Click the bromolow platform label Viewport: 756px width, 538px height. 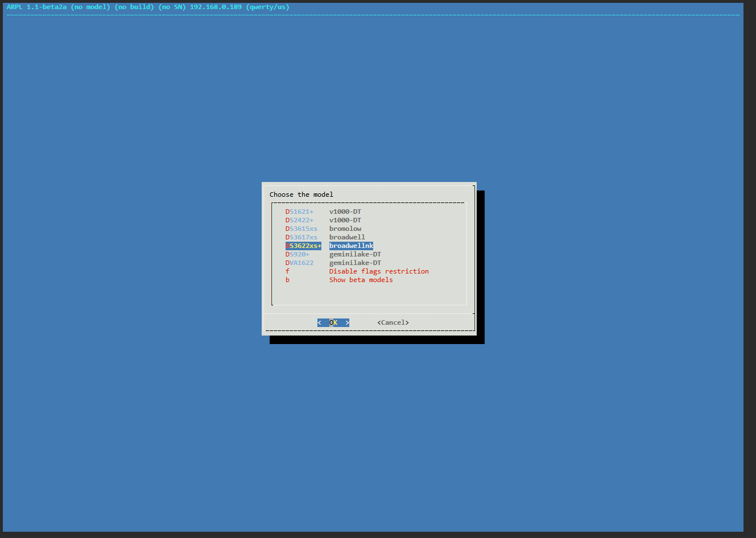click(345, 229)
